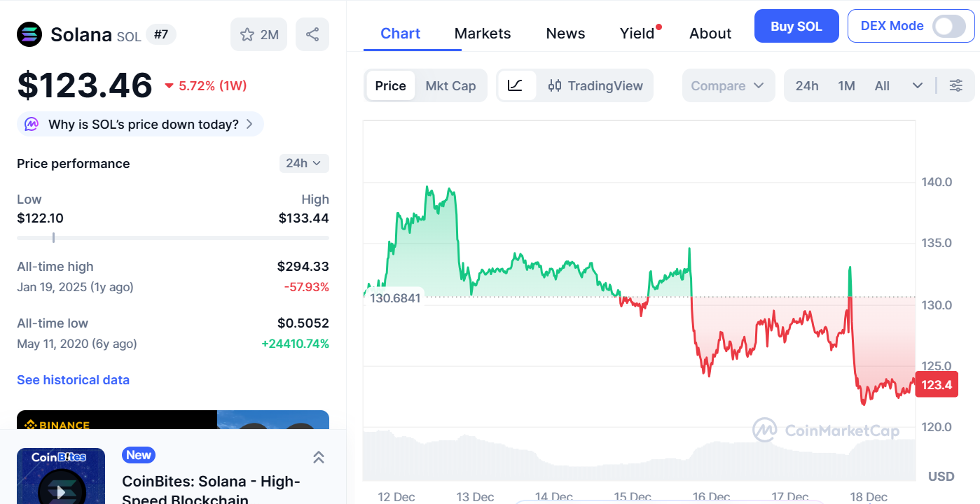Select Price chart view toggle
Image resolution: width=980 pixels, height=504 pixels.
coord(390,85)
